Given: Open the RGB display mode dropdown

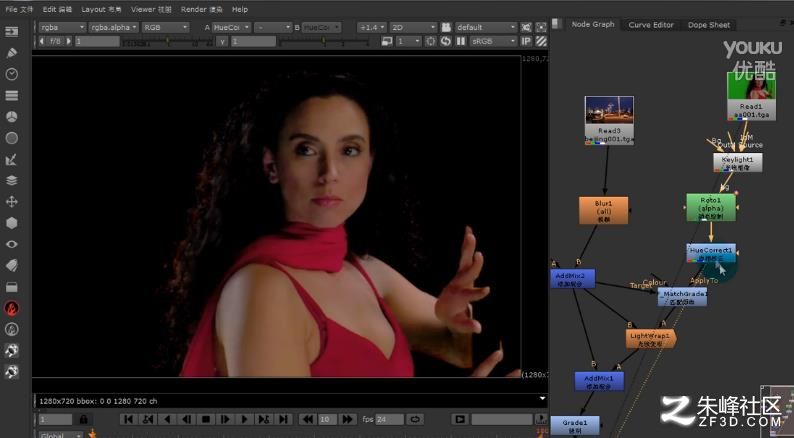Looking at the screenshot, I should tap(166, 27).
